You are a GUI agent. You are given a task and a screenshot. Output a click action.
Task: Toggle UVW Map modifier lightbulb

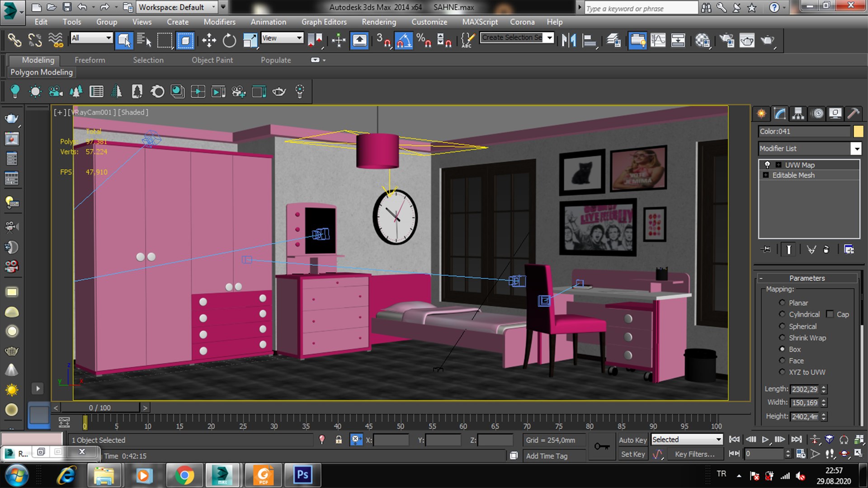(767, 165)
